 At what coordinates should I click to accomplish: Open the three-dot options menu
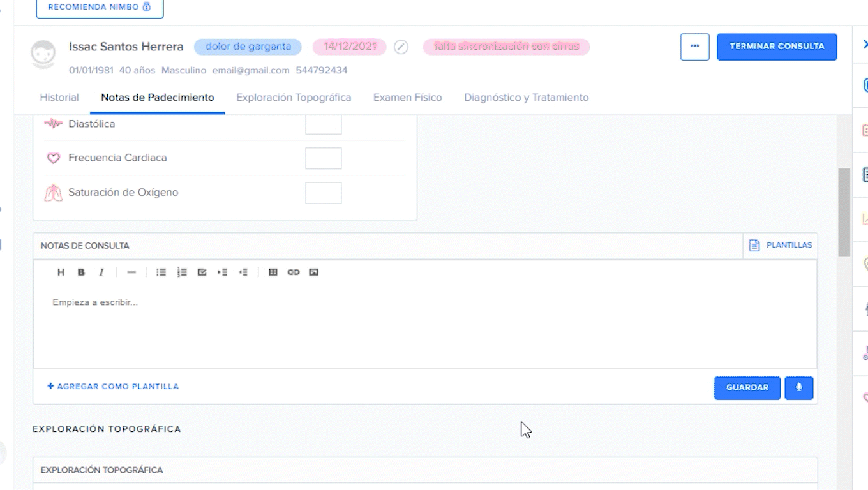(x=694, y=47)
